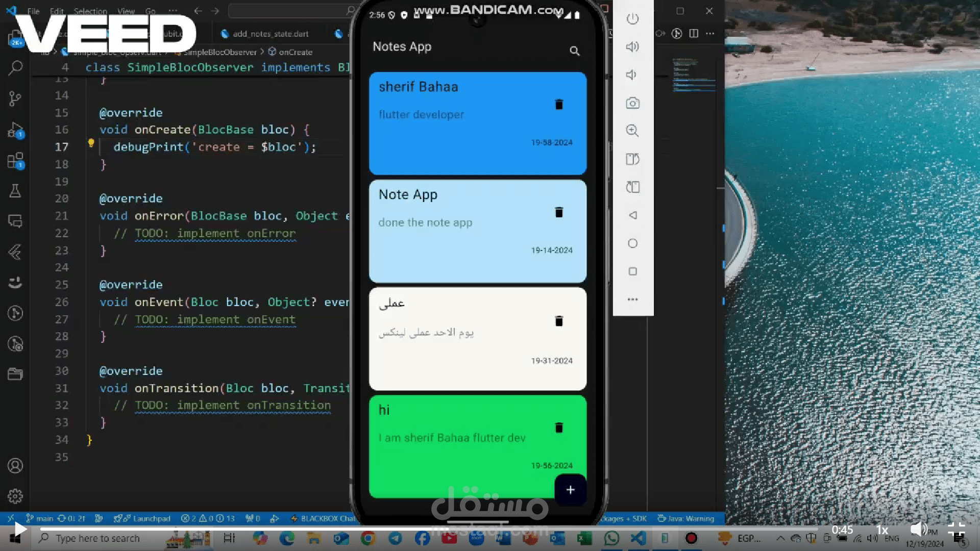Delete the sherif Bahaa note
The width and height of the screenshot is (980, 551).
[559, 105]
